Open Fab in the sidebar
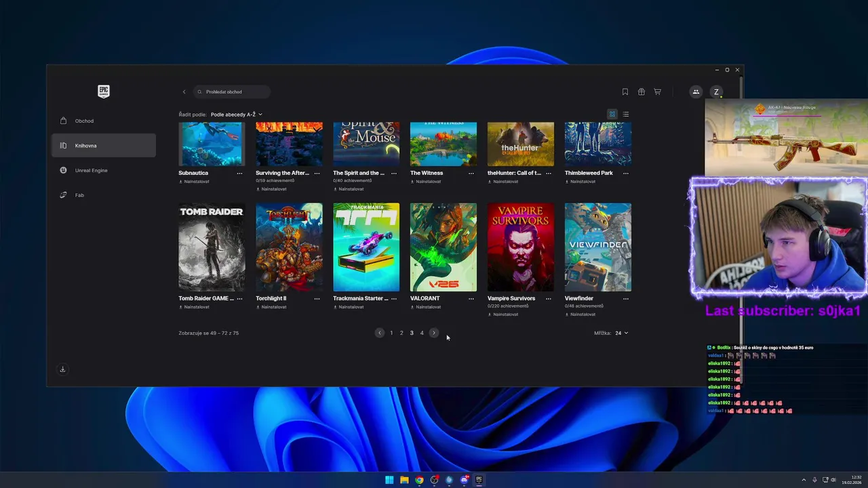Screen dimensions: 868x488 104,195
